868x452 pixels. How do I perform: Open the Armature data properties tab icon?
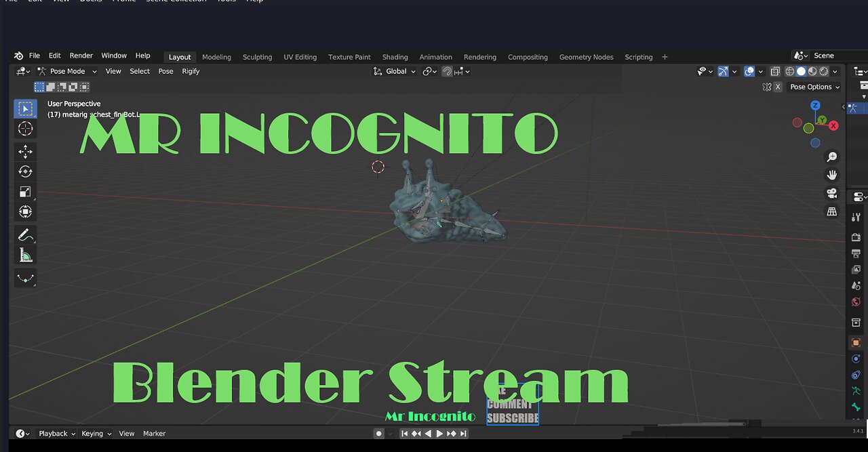click(856, 391)
